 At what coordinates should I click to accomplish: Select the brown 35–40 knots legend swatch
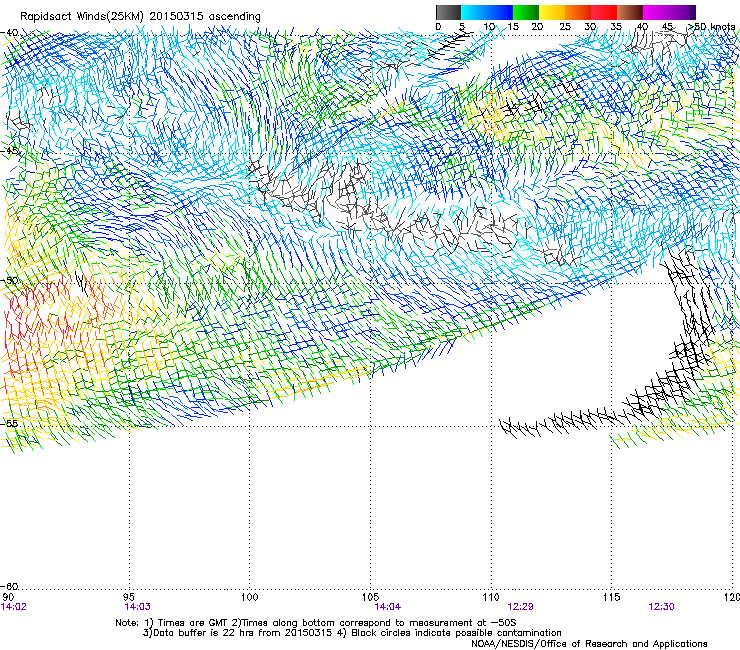coord(630,12)
